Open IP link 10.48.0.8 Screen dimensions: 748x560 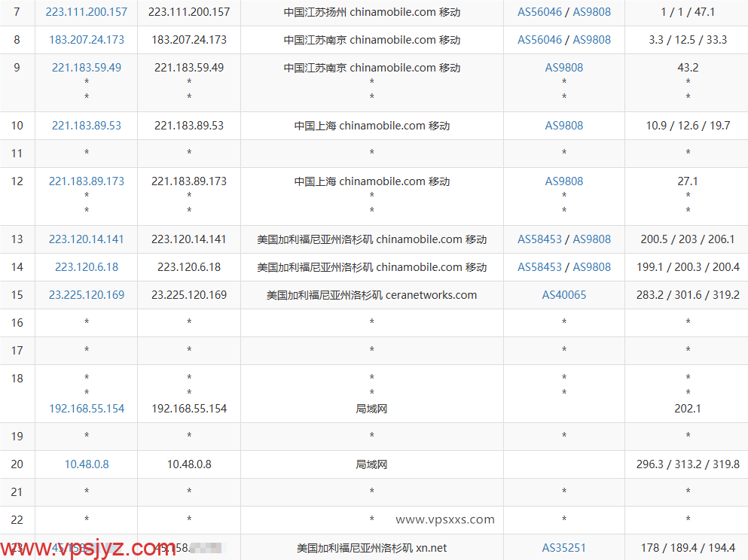[87, 464]
